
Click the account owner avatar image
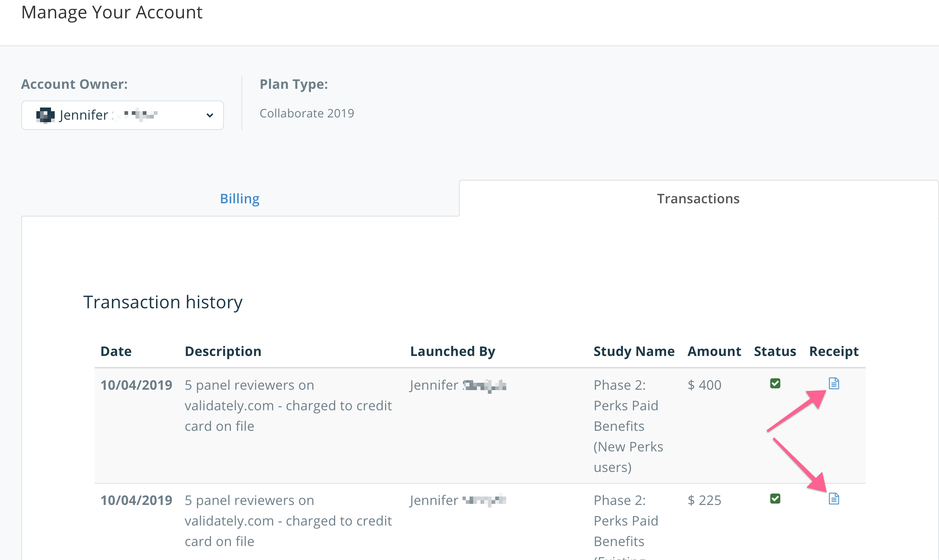pos(45,115)
